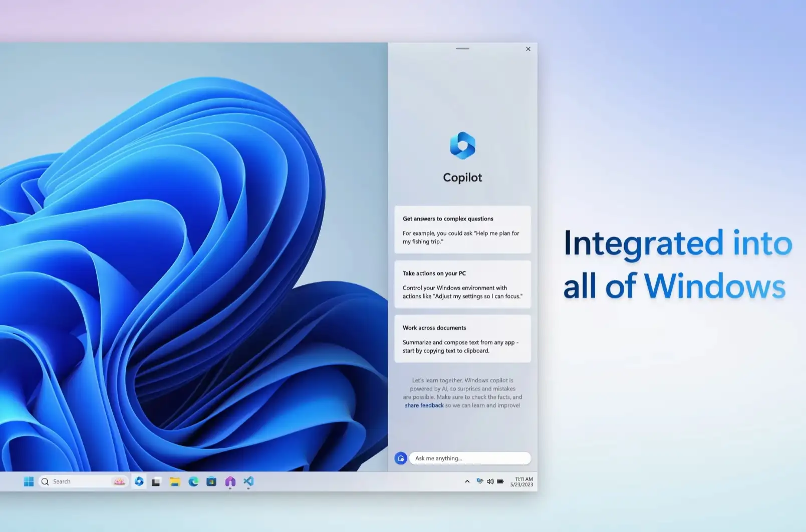Open Microsoft Edge from the taskbar
806x532 pixels.
pyautogui.click(x=193, y=481)
